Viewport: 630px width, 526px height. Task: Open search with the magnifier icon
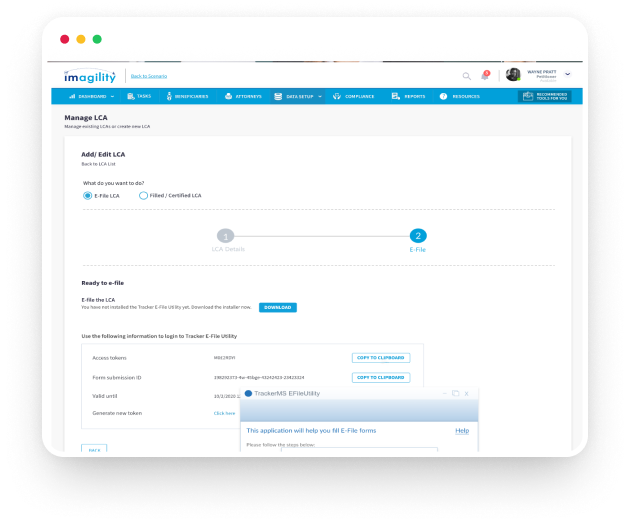coord(466,76)
